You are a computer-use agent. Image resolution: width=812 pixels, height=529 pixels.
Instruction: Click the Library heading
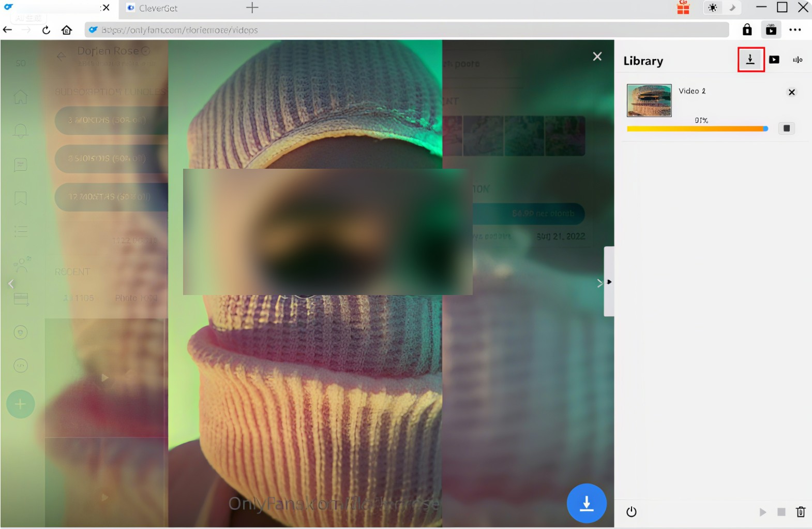(643, 61)
